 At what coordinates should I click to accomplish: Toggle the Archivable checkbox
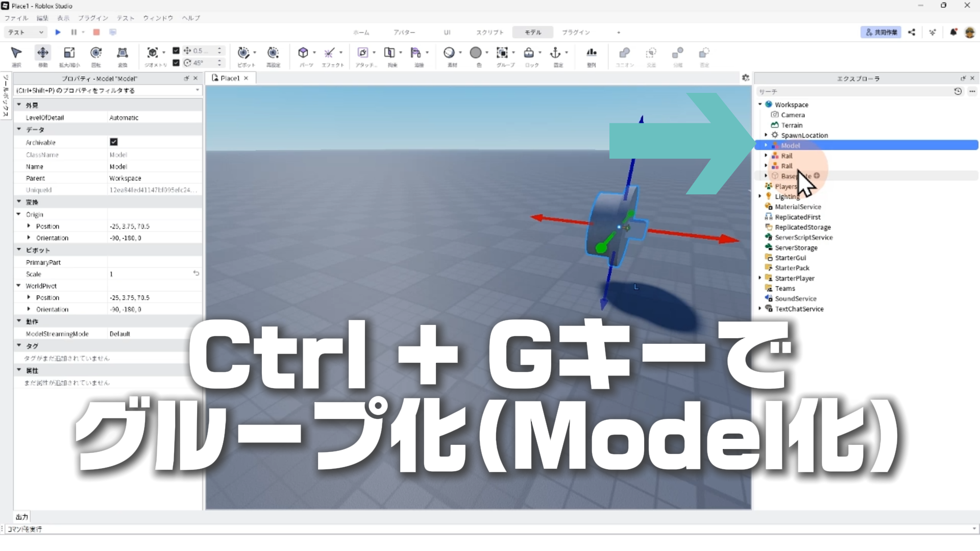click(x=114, y=142)
